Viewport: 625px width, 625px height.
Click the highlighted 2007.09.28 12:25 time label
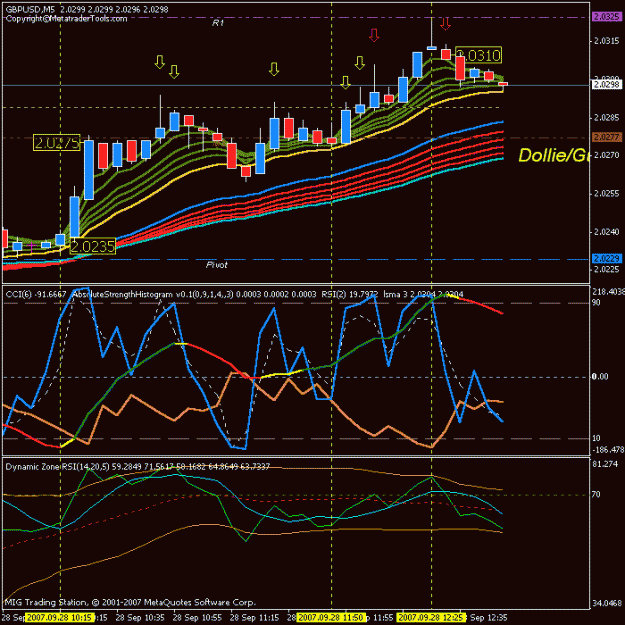coord(432,618)
